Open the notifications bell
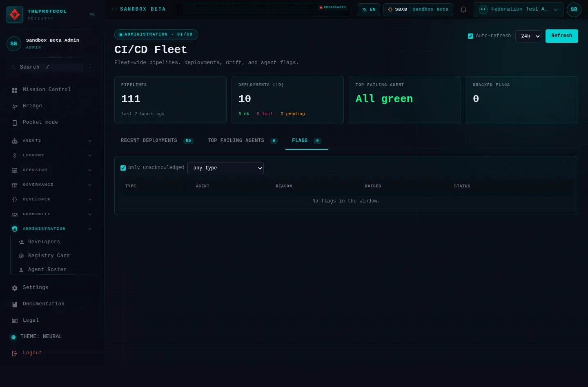The width and height of the screenshot is (588, 387). 463,9
